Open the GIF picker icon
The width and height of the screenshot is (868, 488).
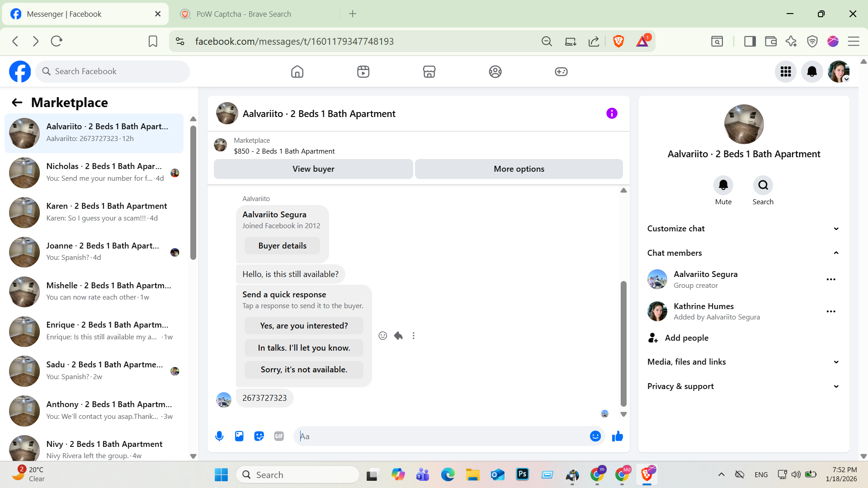(279, 436)
